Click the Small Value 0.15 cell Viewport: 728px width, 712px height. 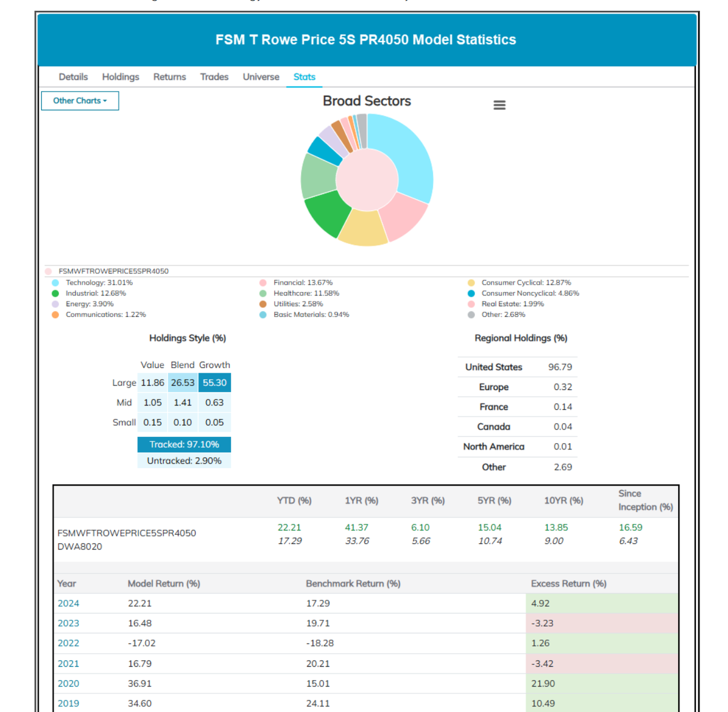pyautogui.click(x=152, y=422)
